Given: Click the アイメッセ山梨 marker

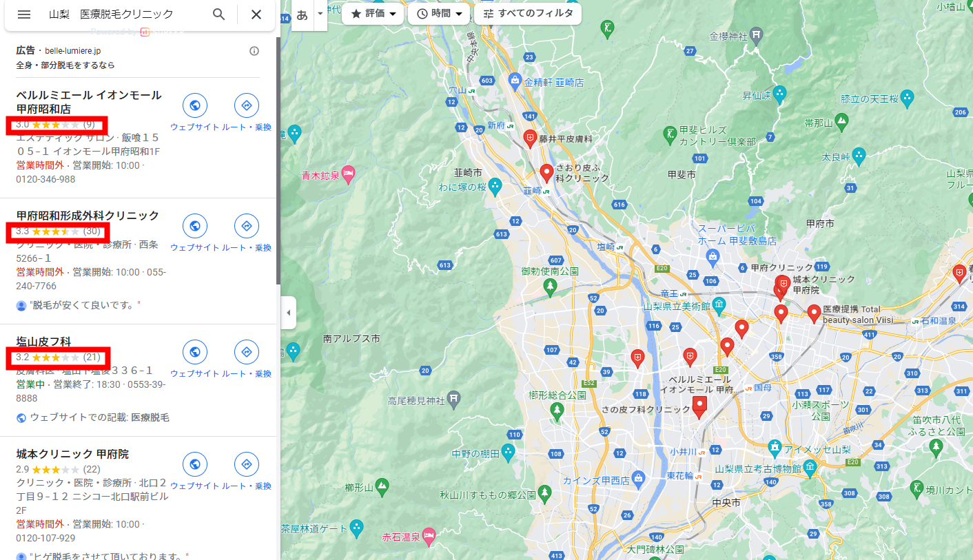Looking at the screenshot, I should 775,448.
